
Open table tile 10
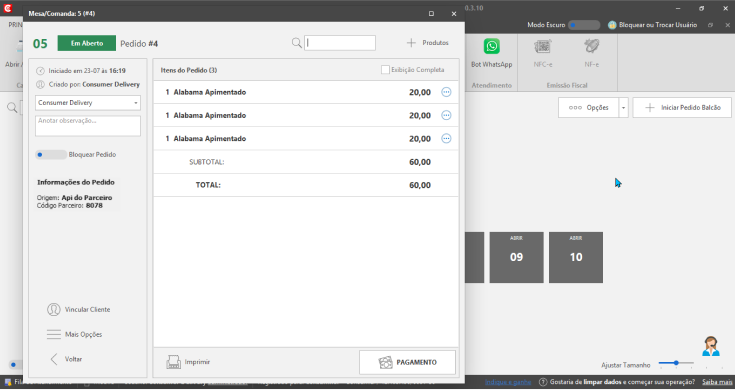(576, 257)
